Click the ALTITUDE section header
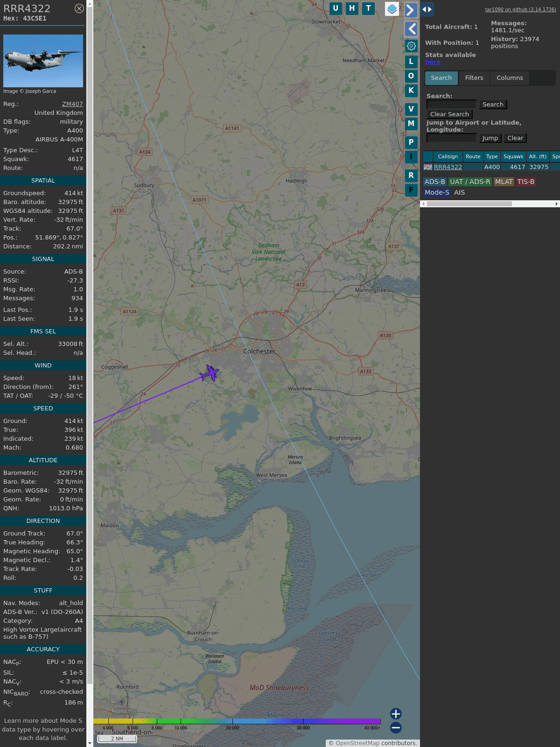This screenshot has height=747, width=560. point(43,460)
